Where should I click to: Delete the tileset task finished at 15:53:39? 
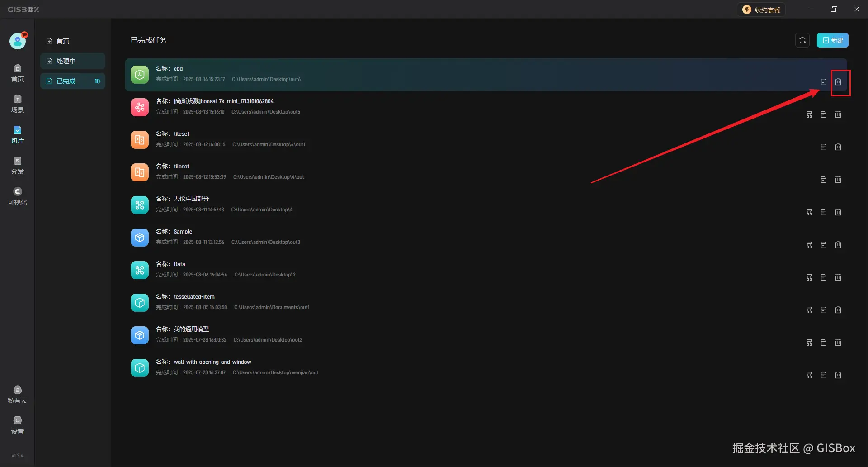tap(838, 180)
